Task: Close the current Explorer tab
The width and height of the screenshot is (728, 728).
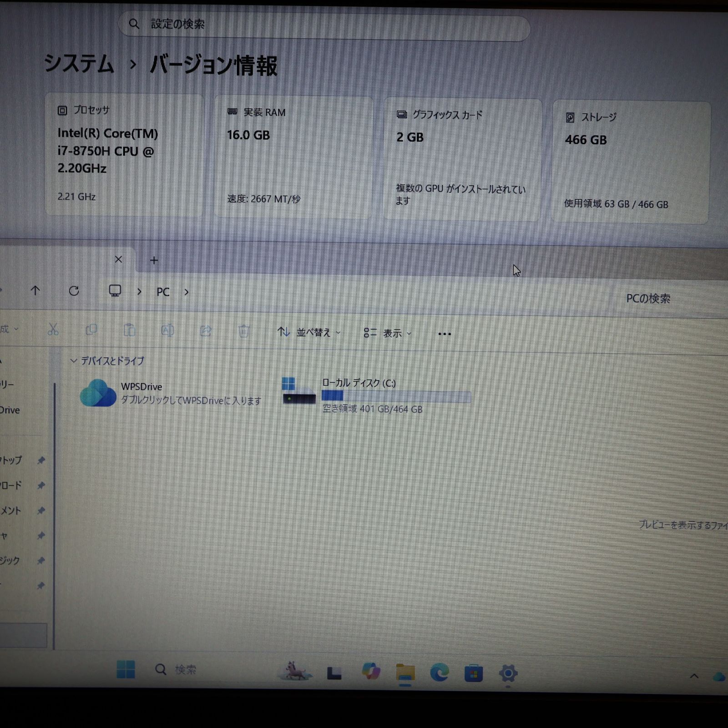Action: coord(118,259)
